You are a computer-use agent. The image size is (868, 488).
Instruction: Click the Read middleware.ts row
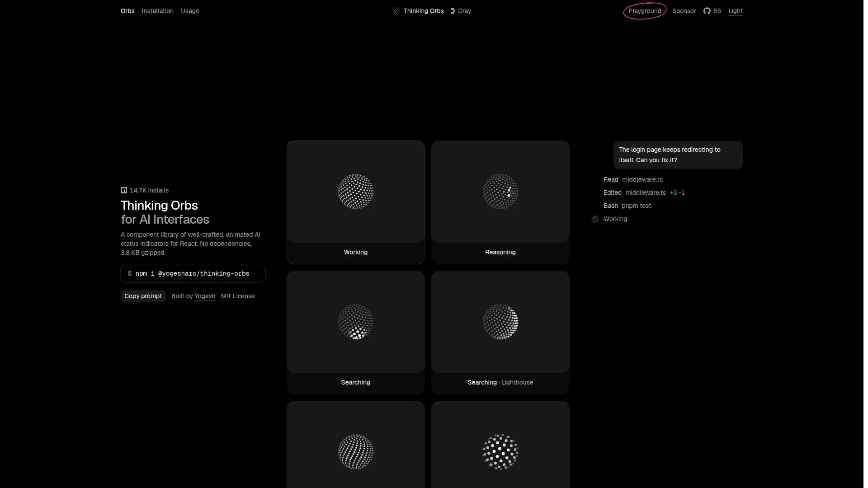tap(633, 179)
